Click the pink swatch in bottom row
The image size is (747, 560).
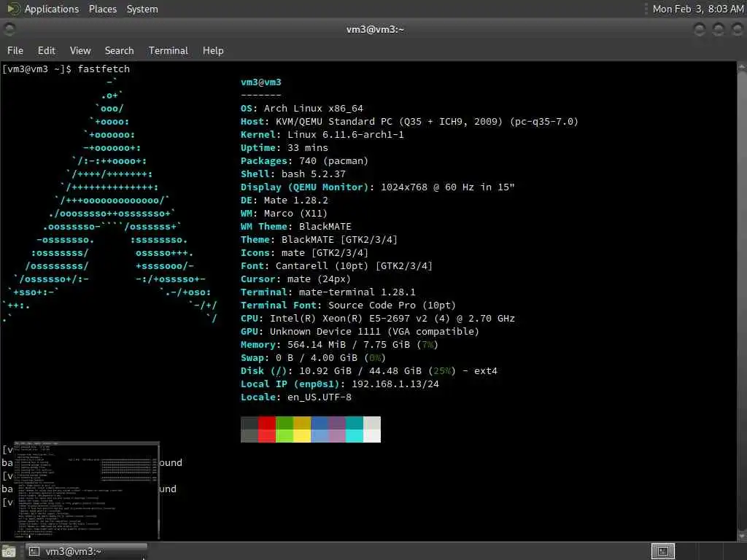337,436
